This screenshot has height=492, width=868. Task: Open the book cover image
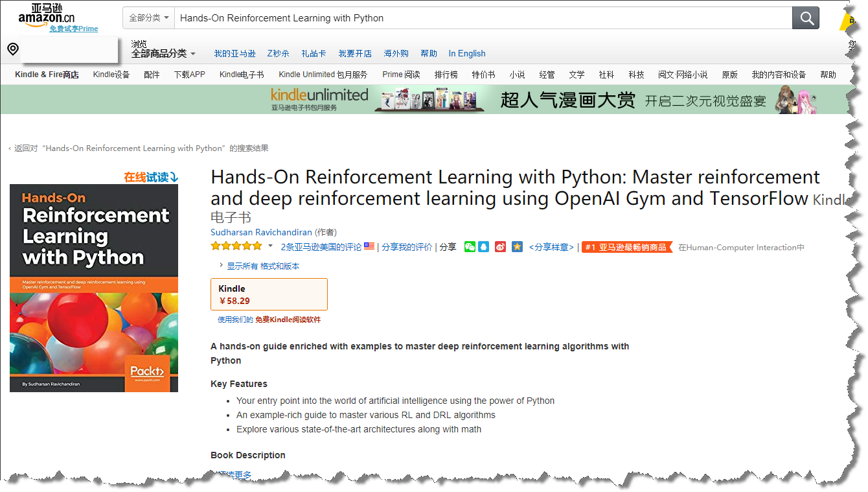pyautogui.click(x=94, y=288)
